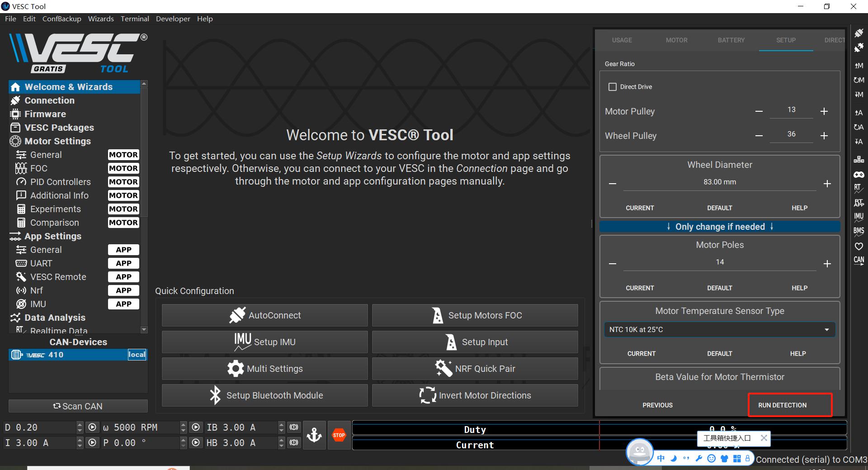The height and width of the screenshot is (470, 868).
Task: Click the read app configuration (↑A) icon
Action: pyautogui.click(x=859, y=113)
